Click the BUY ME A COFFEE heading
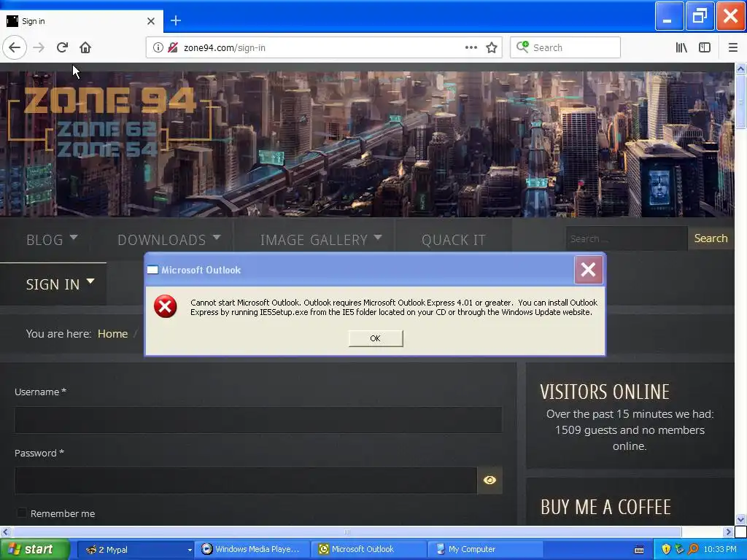Image resolution: width=747 pixels, height=560 pixels. tap(605, 507)
